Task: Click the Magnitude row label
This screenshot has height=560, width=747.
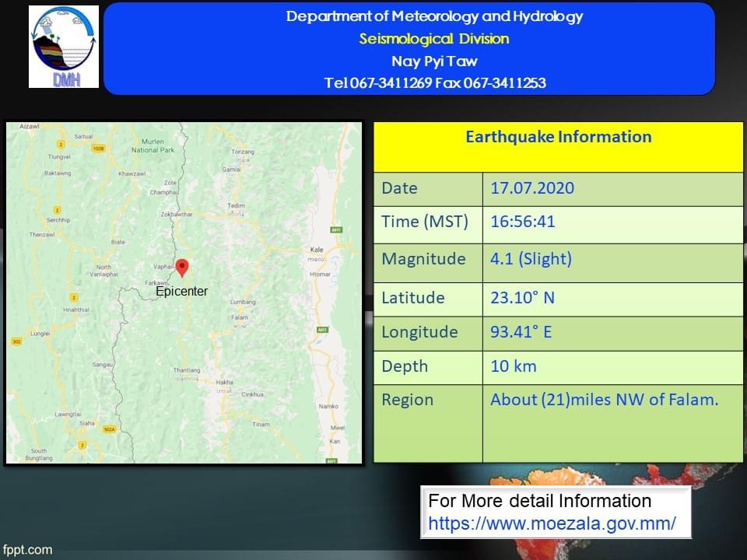Action: [423, 259]
